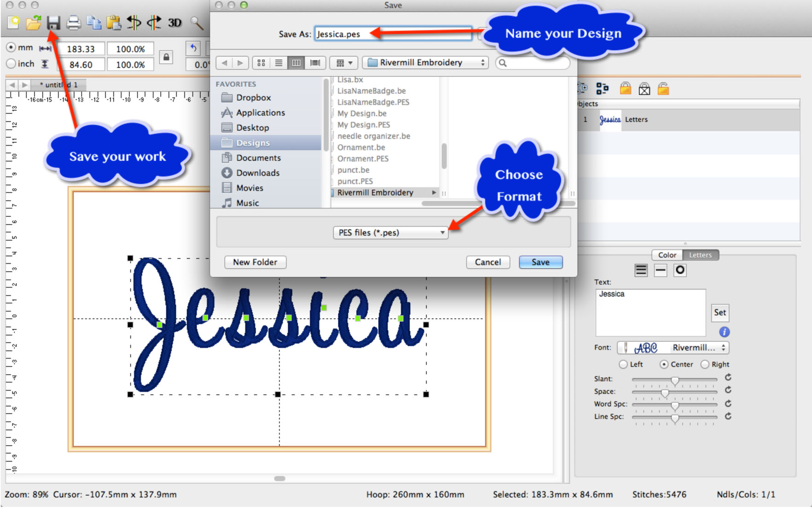Click Save to store Jessica.pes
The width and height of the screenshot is (812, 510).
[x=540, y=262]
